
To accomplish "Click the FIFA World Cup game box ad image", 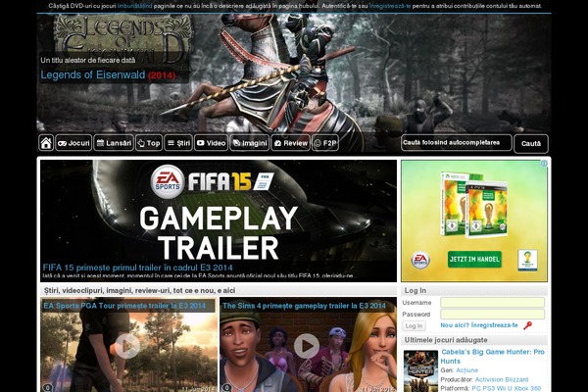I will coord(474,205).
